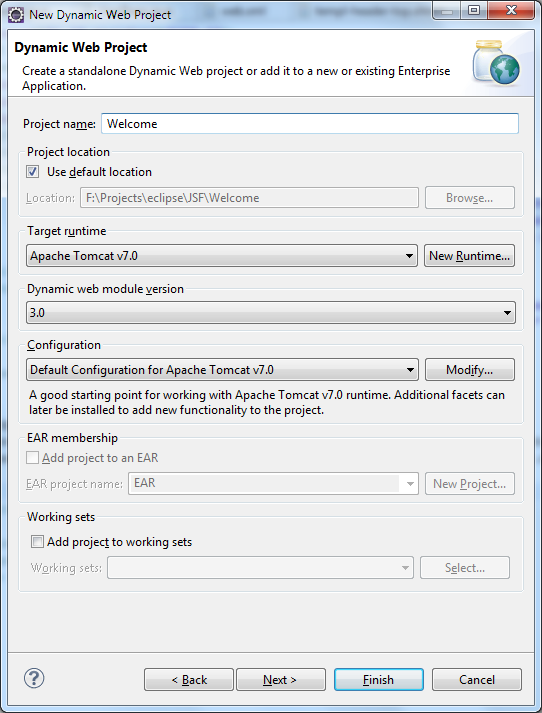This screenshot has height=713, width=542.
Task: Click the Eclipse icon in title bar
Action: click(x=16, y=15)
